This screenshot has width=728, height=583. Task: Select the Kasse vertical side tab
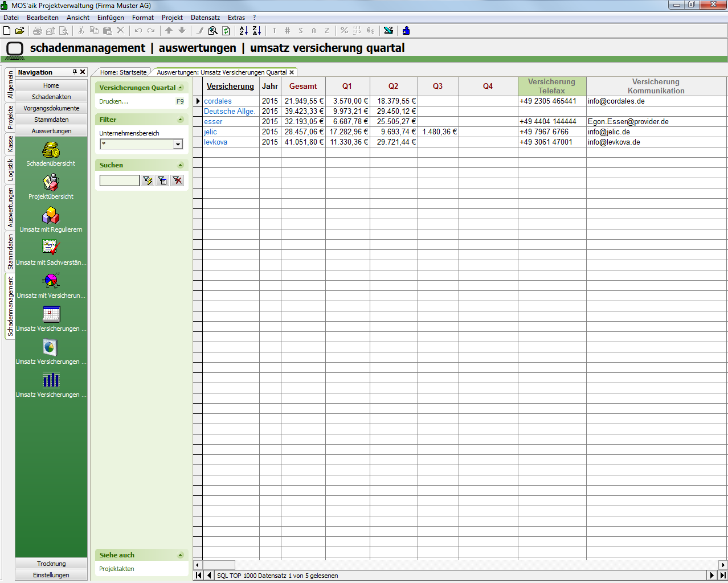tap(10, 144)
